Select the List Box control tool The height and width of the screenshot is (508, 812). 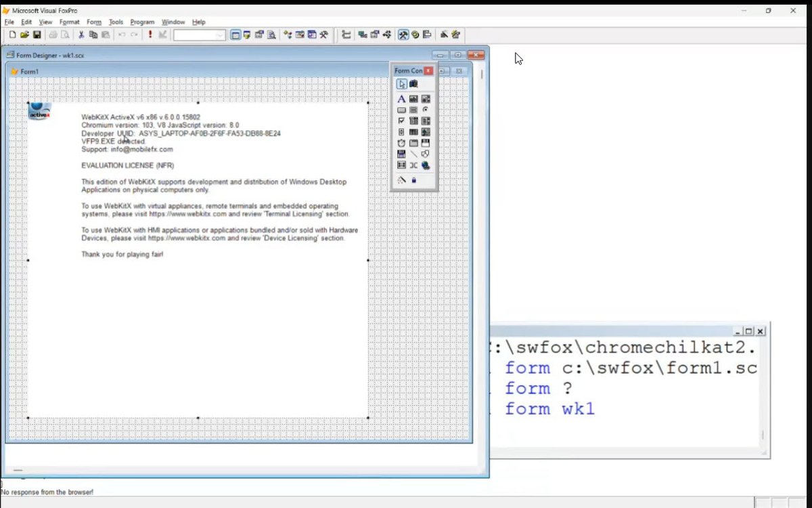coord(426,121)
